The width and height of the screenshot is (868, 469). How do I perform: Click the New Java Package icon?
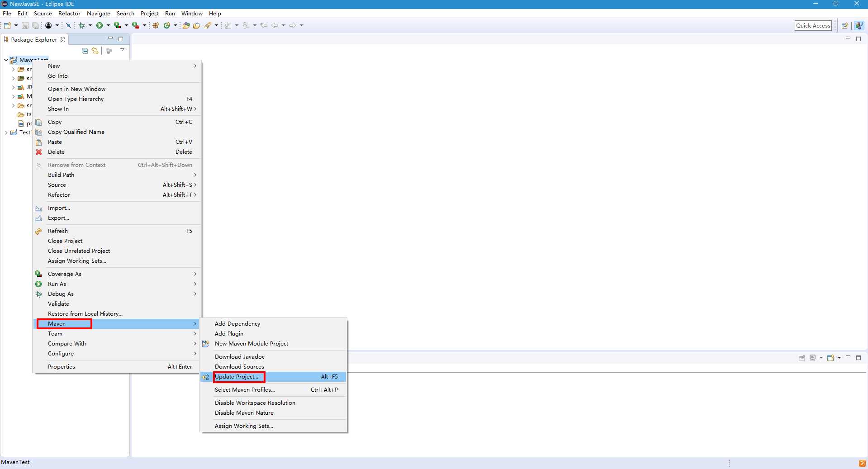[156, 25]
